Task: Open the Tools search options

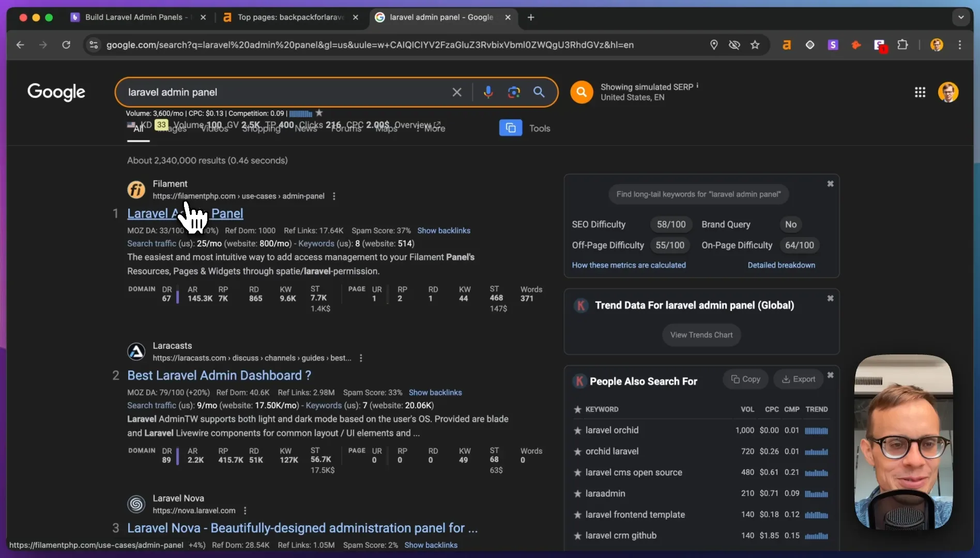Action: click(x=540, y=128)
